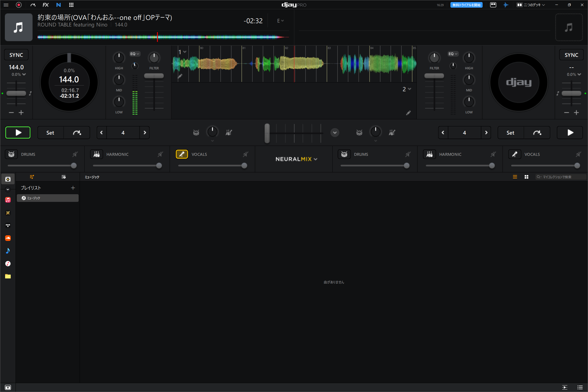Click the collection search field
The width and height of the screenshot is (588, 392).
point(561,177)
